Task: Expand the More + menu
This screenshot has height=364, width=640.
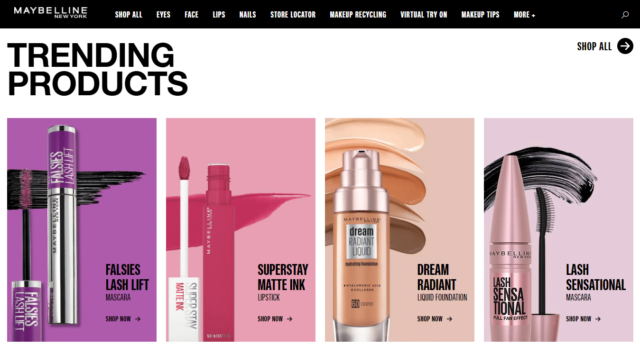Action: pyautogui.click(x=524, y=15)
